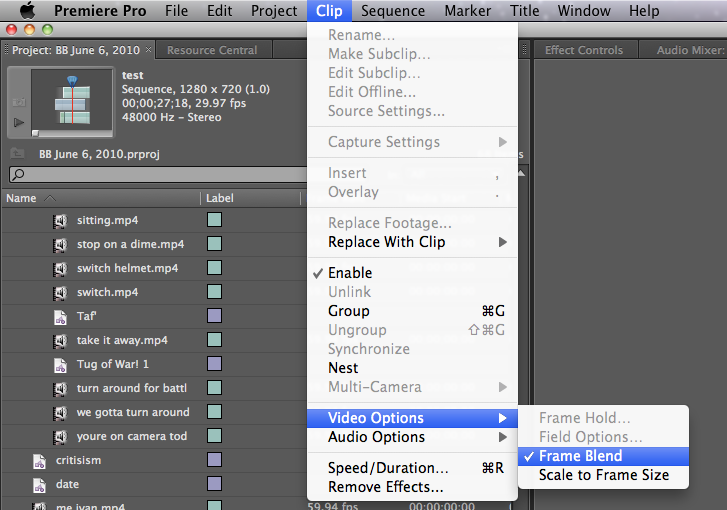Select the switch helmet.mp4 row
The image size is (727, 510).
[x=154, y=268]
